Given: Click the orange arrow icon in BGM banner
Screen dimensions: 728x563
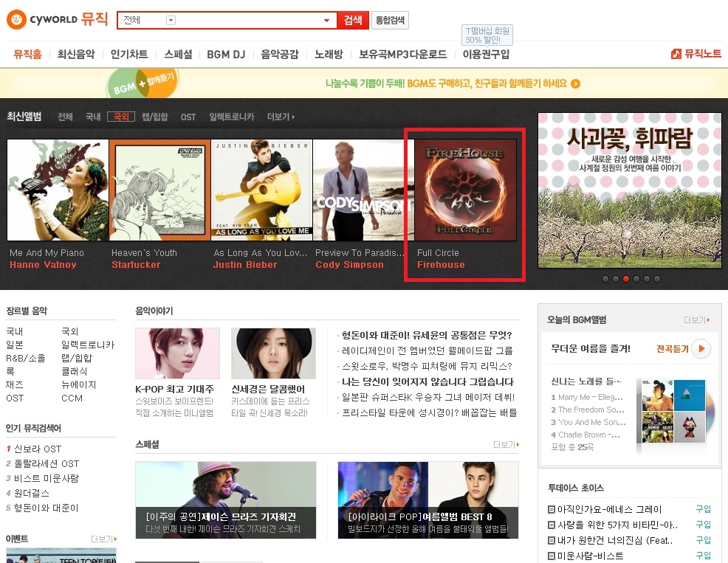Looking at the screenshot, I should click(576, 83).
